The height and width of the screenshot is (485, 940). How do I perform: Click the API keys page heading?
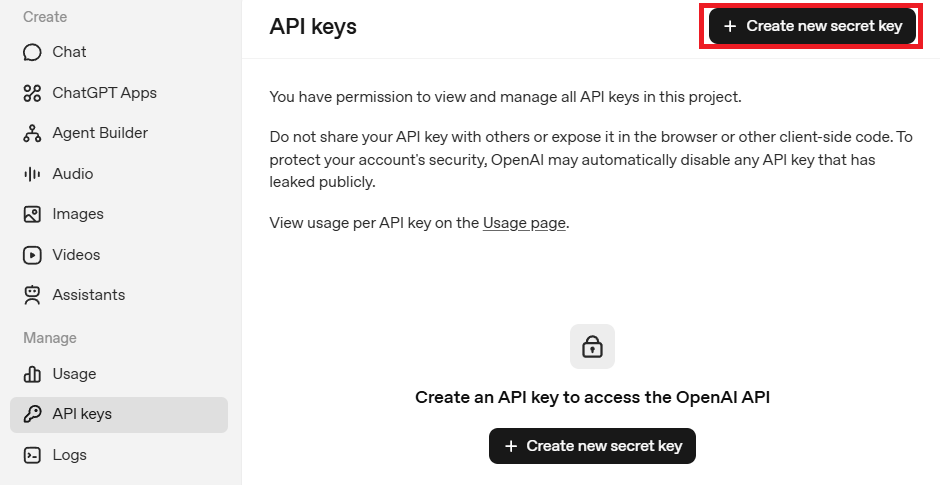pyautogui.click(x=313, y=27)
